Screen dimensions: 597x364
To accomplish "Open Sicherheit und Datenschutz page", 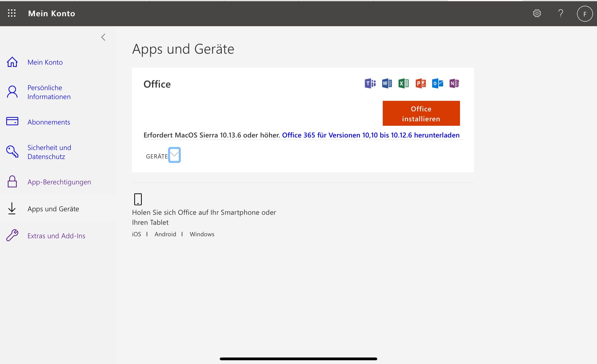I will 49,152.
